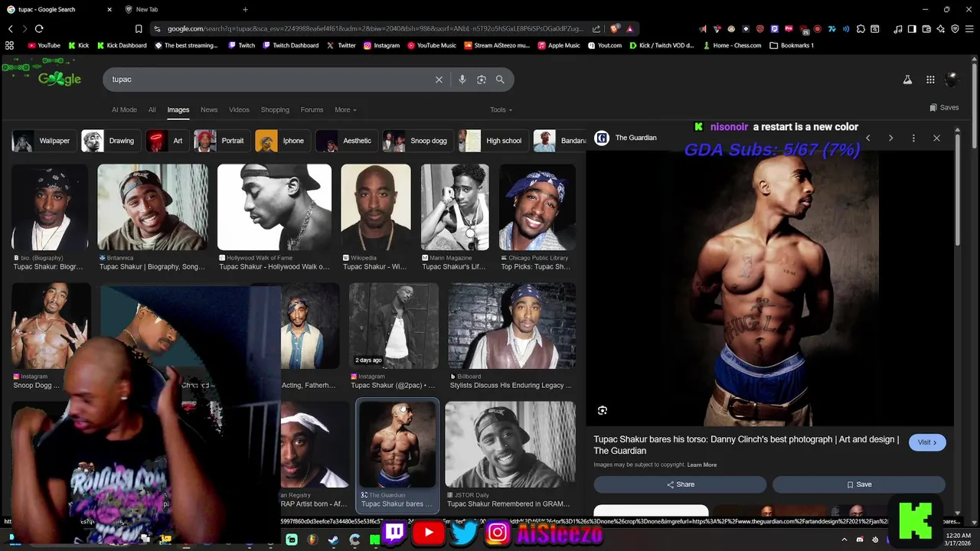The height and width of the screenshot is (551, 980).
Task: Open the Learn More copyright link
Action: (x=702, y=465)
